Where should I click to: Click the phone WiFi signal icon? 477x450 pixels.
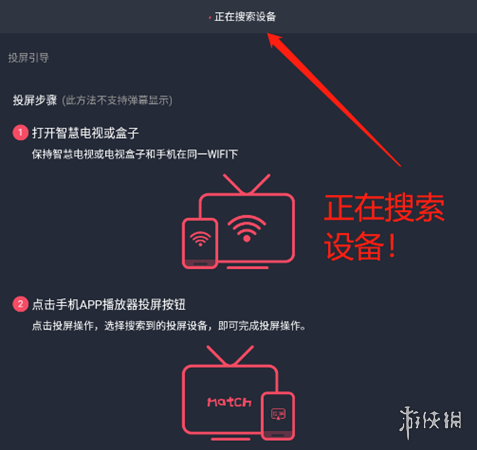[200, 239]
